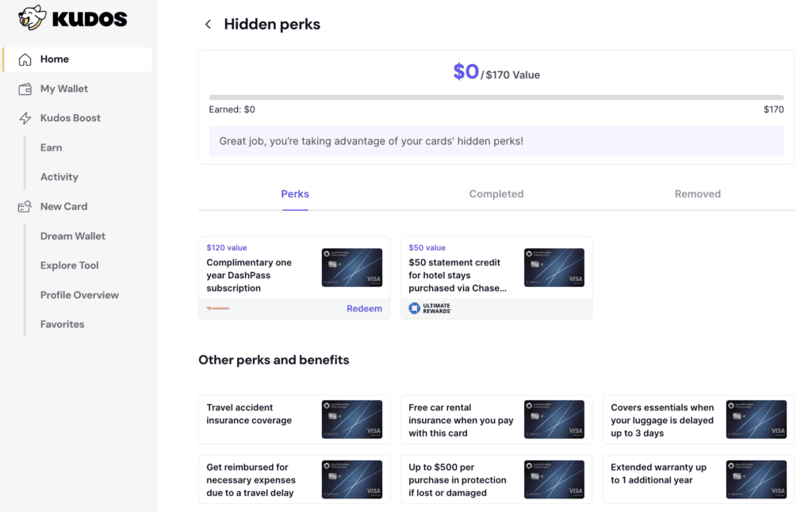812x512 pixels.
Task: Switch to the Completed tab
Action: pos(496,193)
